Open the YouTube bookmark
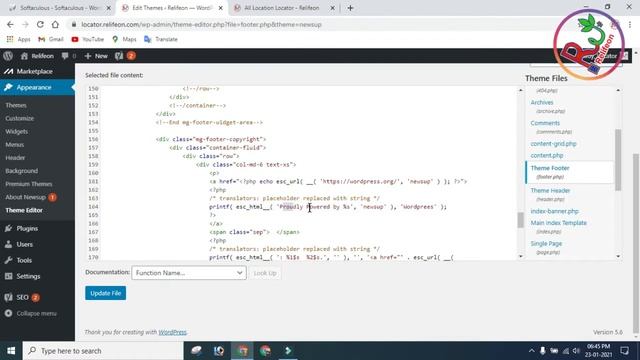 coord(87,39)
